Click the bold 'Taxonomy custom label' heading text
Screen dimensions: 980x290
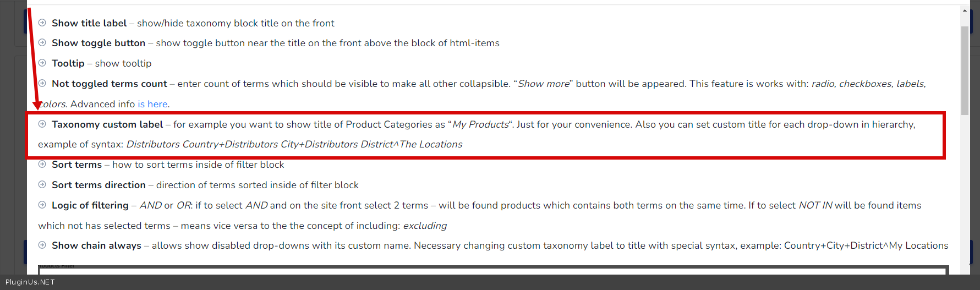point(107,124)
